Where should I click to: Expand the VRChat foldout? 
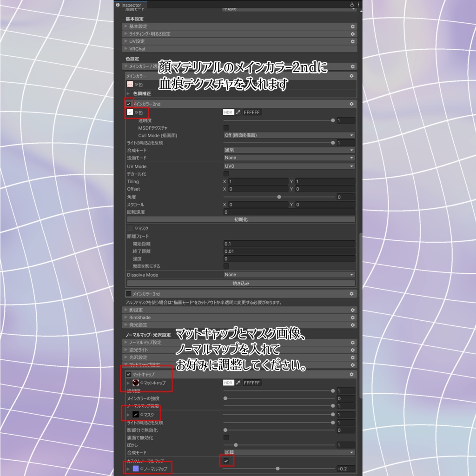[126, 48]
